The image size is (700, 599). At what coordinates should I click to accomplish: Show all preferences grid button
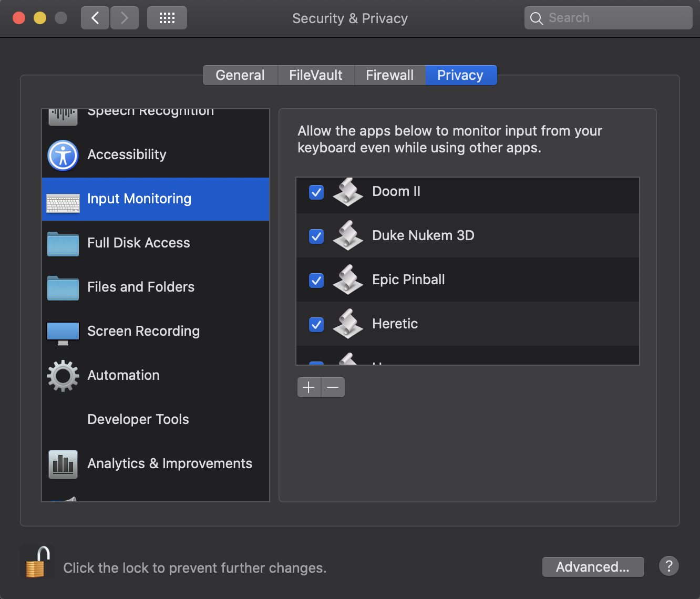tap(167, 18)
